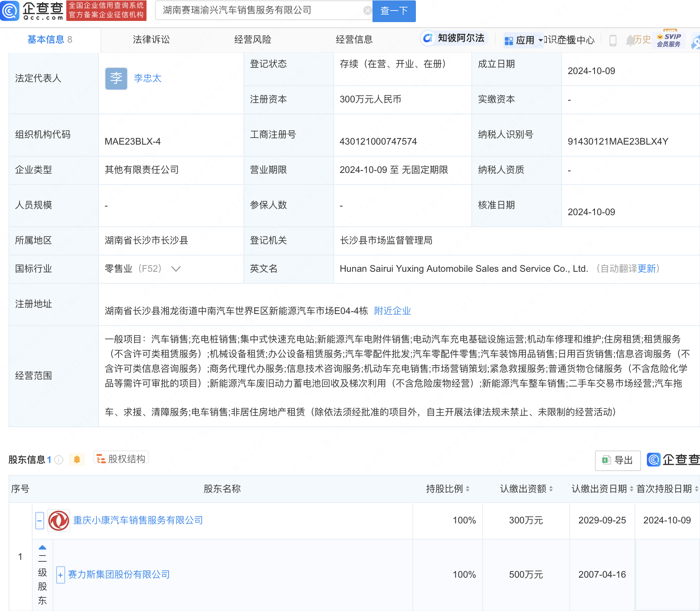
Task: Open 赛力斯集团股份有限公司 page
Action: (119, 575)
